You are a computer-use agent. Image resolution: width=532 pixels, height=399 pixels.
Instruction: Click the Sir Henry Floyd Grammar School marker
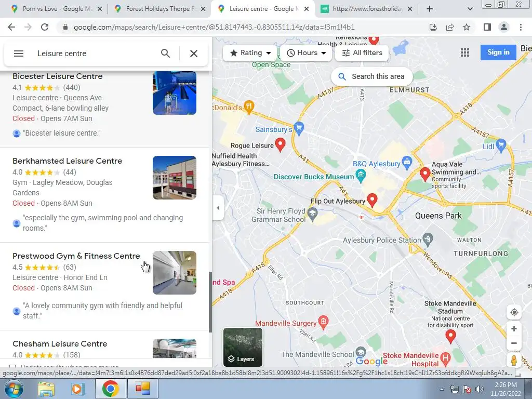click(x=312, y=214)
